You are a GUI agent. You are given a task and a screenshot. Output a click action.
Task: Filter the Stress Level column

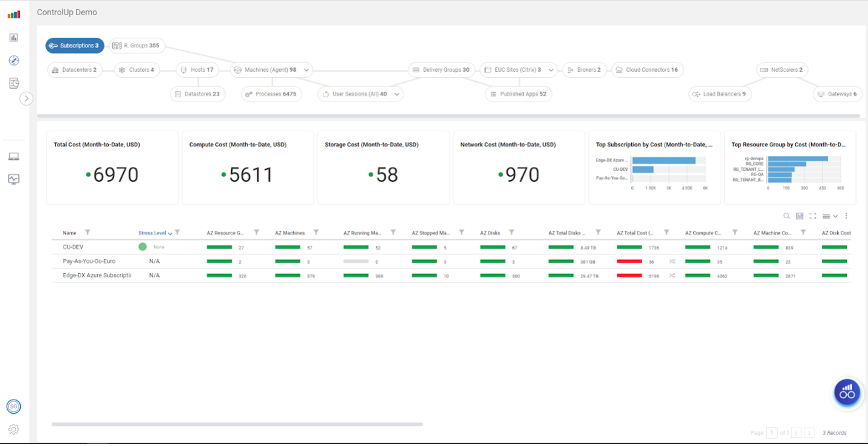(x=177, y=233)
